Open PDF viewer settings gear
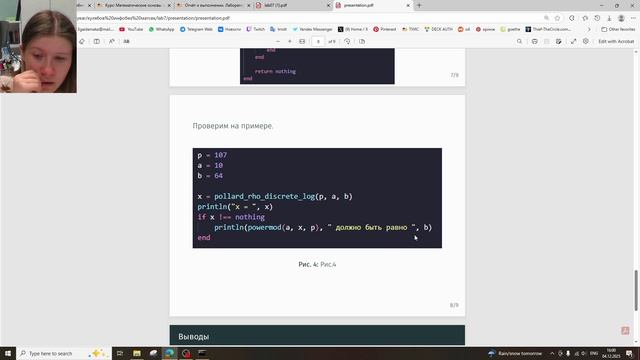This screenshot has height=360, width=640. [x=586, y=41]
